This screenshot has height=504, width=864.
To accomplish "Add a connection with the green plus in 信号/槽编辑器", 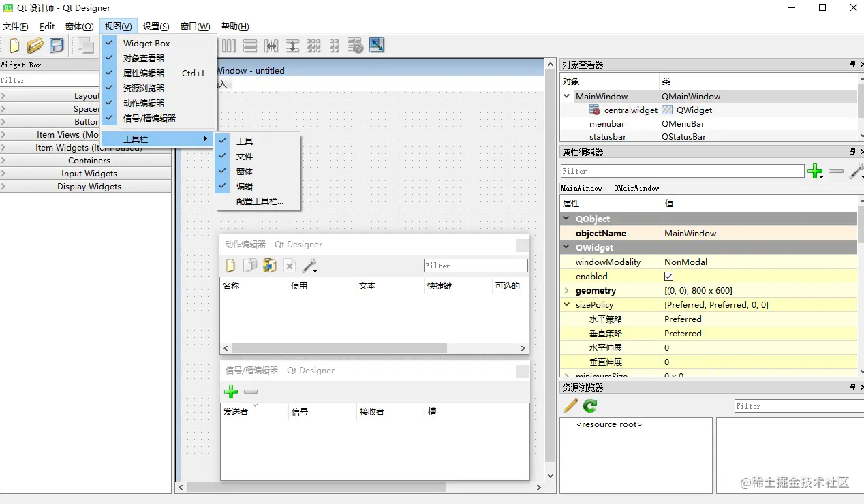I will coord(230,392).
